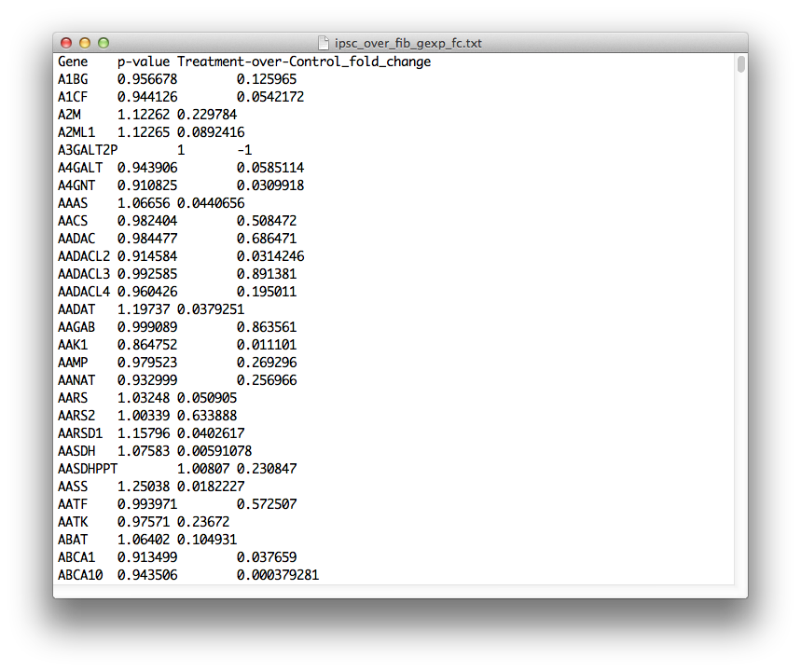Viewport: 801px width, 672px height.
Task: Select gene name A3GALT2P
Action: 88,150
